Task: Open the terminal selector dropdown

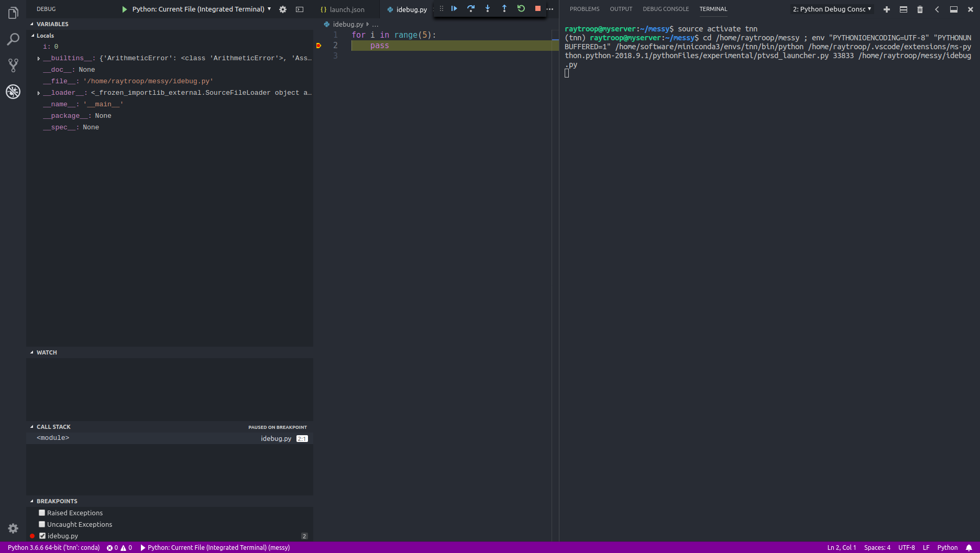Action: 831,9
